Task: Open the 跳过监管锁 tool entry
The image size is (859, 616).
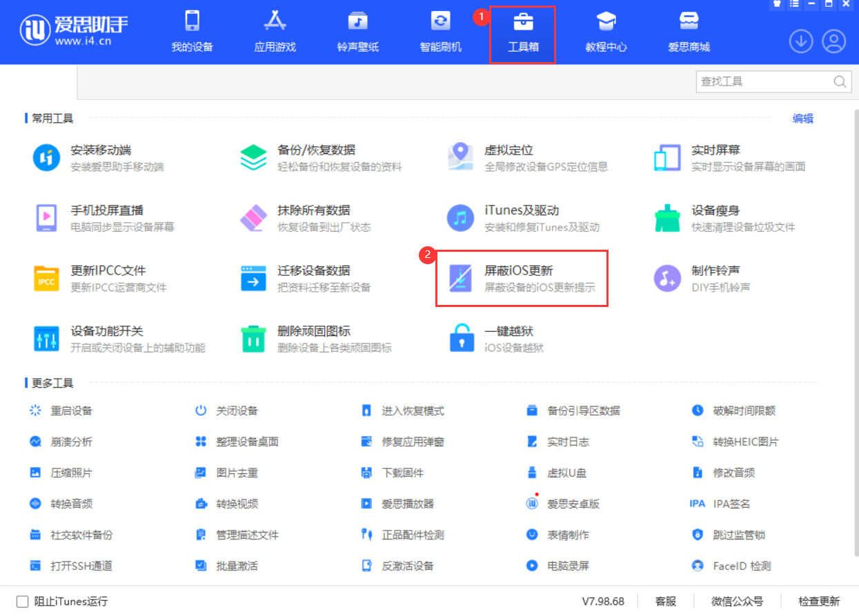Action: tap(738, 535)
